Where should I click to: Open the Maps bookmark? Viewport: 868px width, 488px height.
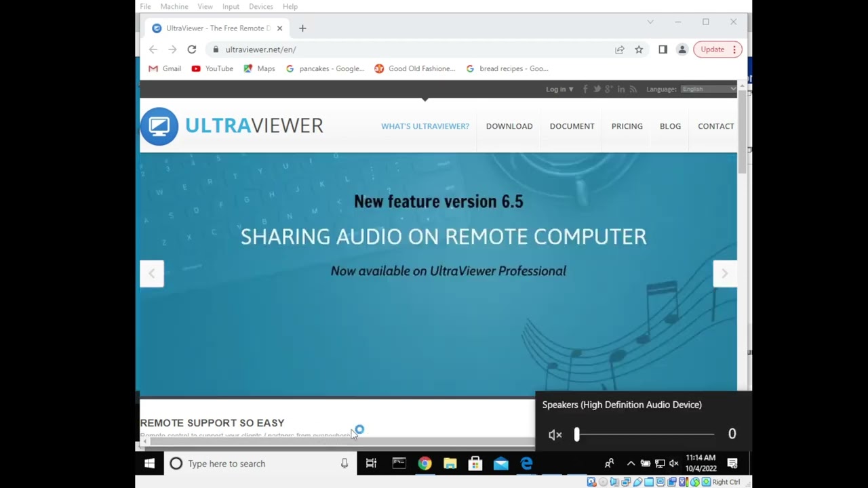(x=259, y=68)
